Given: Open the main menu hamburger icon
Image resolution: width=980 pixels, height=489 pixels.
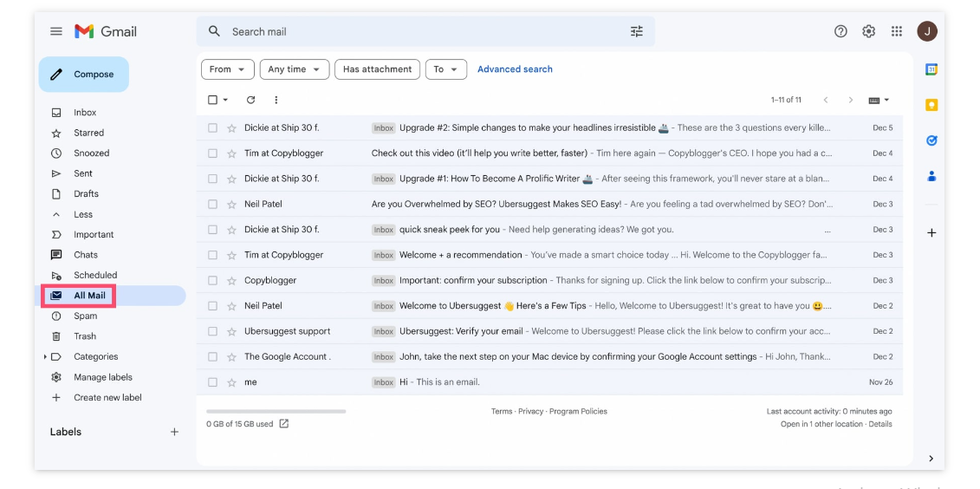Looking at the screenshot, I should [x=56, y=31].
